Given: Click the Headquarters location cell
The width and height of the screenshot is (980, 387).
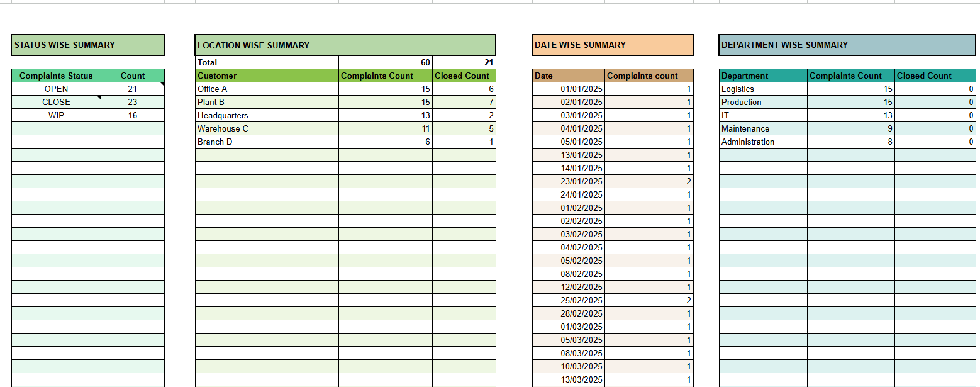Looking at the screenshot, I should coord(266,116).
